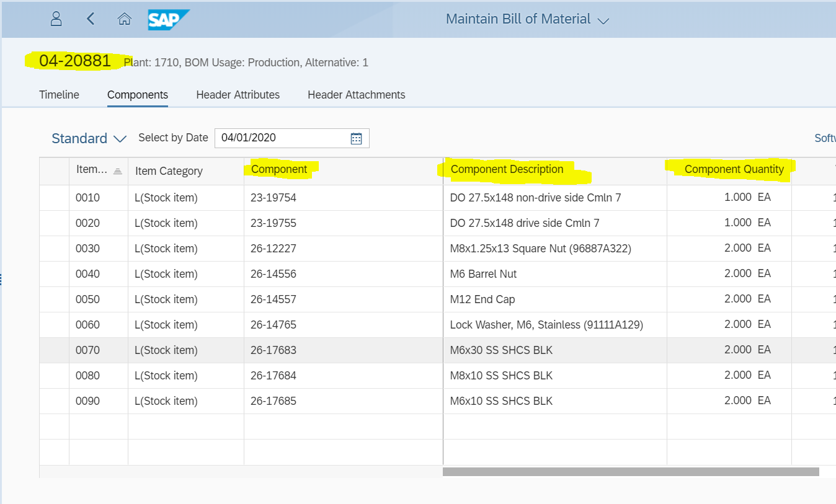Select the row selector for item 0090

[x=54, y=401]
